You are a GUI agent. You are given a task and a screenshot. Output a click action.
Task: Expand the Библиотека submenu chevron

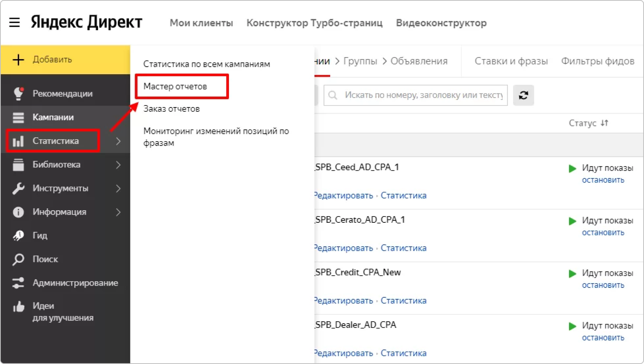pos(118,165)
